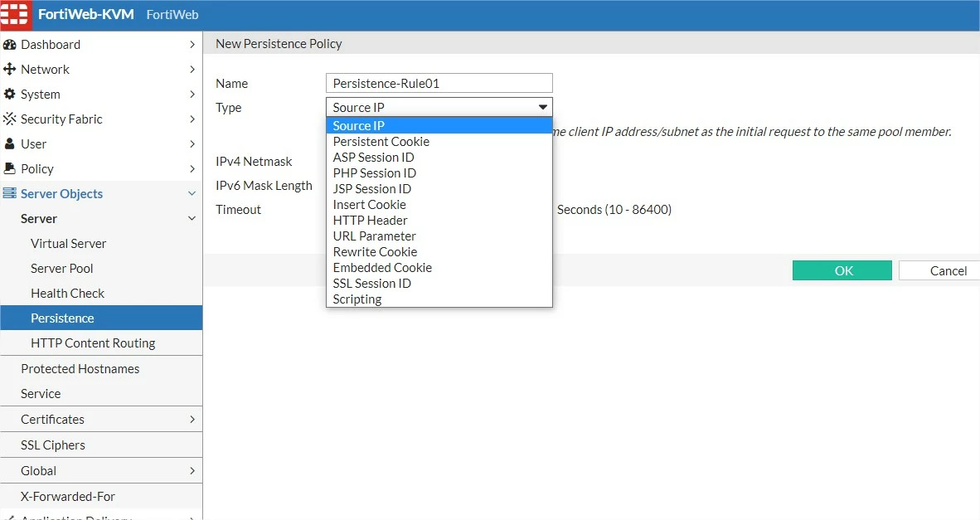Viewport: 980px width, 520px height.
Task: Collapse the Server Objects chevron
Action: pyautogui.click(x=192, y=194)
